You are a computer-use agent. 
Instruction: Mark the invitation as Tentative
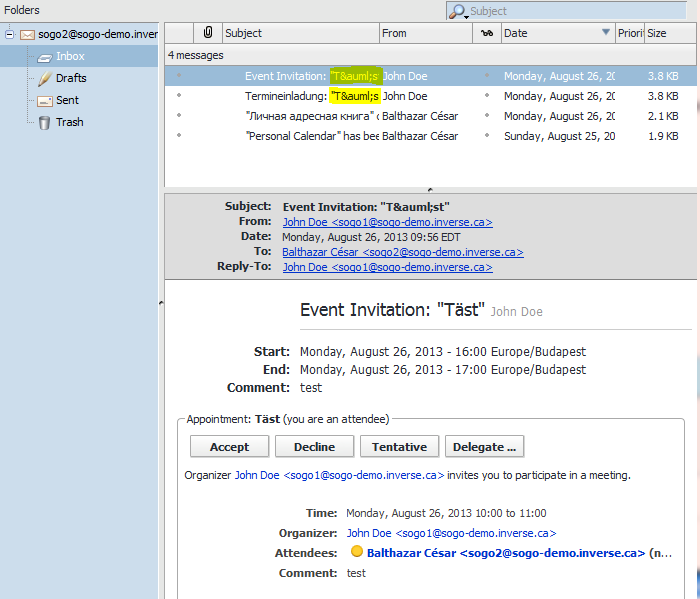point(399,447)
